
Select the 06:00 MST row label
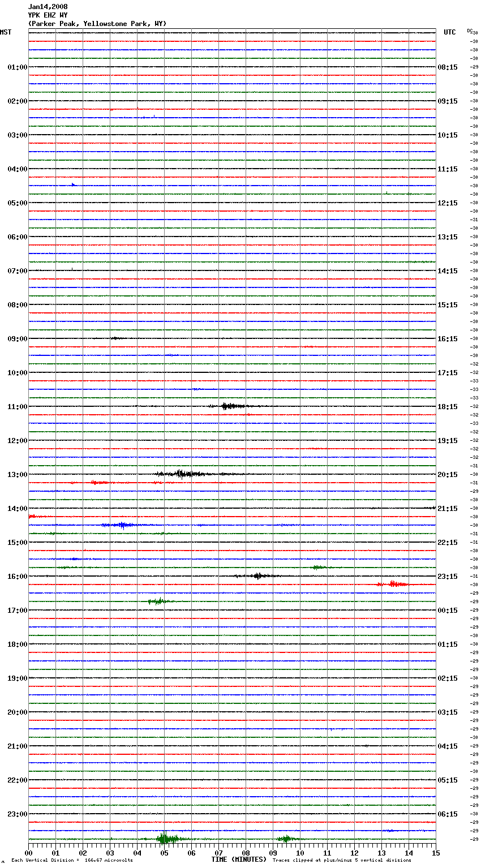[18, 237]
